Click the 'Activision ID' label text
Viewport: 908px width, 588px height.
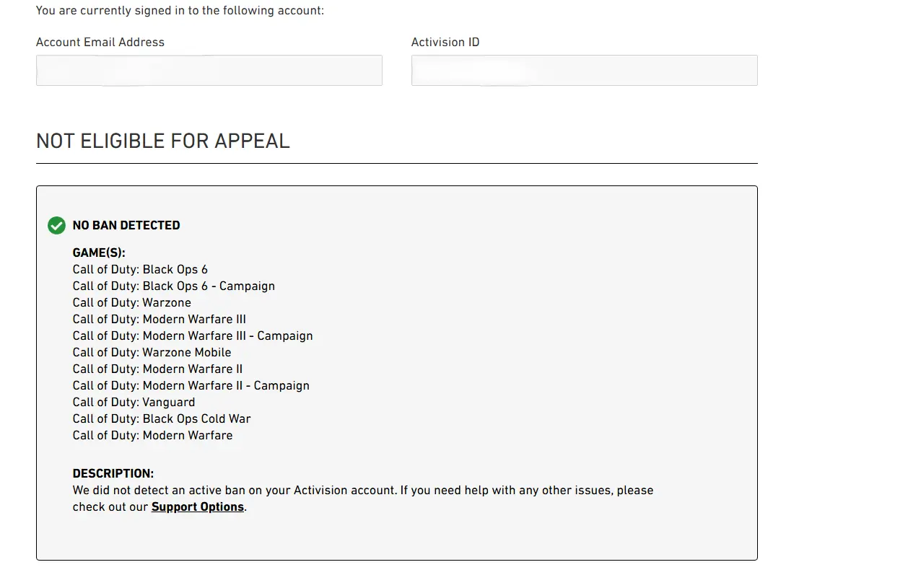click(x=445, y=43)
